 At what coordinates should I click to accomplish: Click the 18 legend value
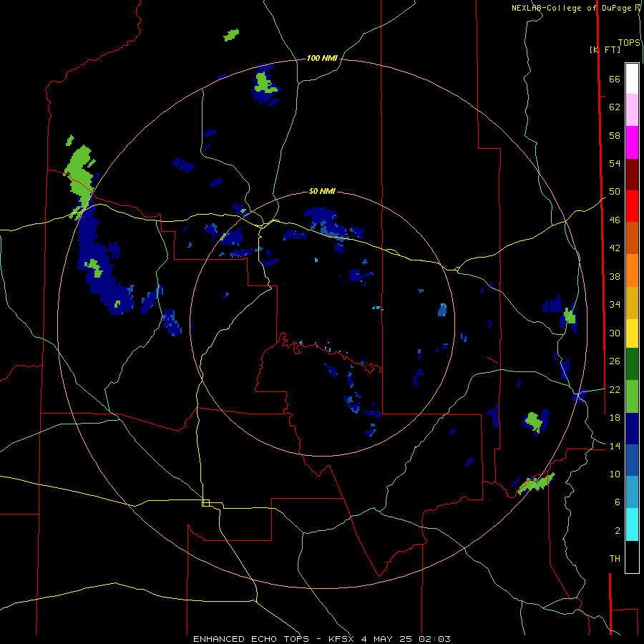coord(615,418)
